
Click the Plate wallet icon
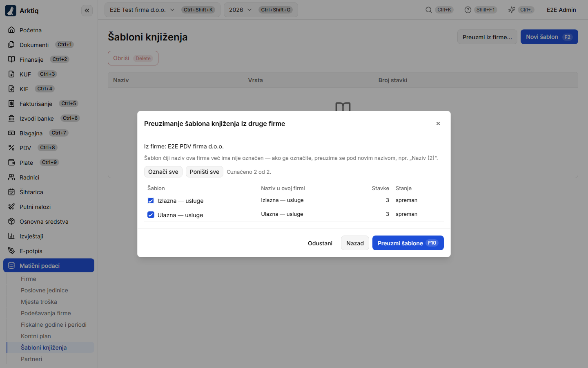click(x=11, y=162)
